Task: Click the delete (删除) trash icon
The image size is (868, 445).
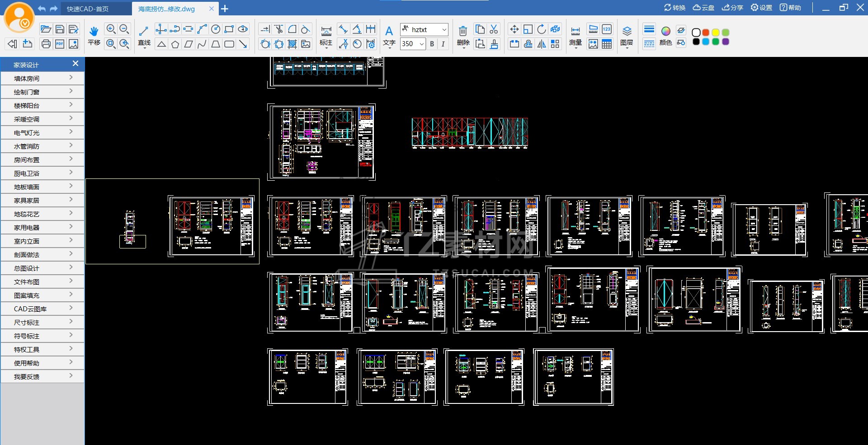Action: pyautogui.click(x=462, y=32)
